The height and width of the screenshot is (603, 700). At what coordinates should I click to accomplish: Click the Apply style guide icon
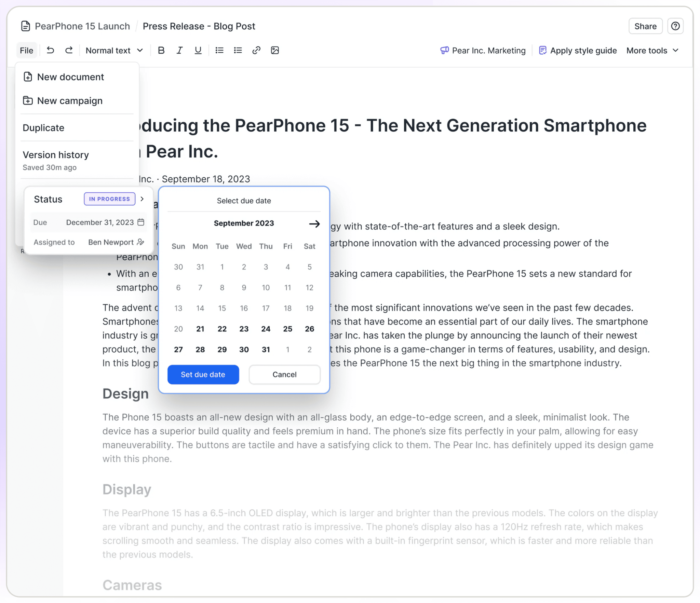tap(542, 50)
